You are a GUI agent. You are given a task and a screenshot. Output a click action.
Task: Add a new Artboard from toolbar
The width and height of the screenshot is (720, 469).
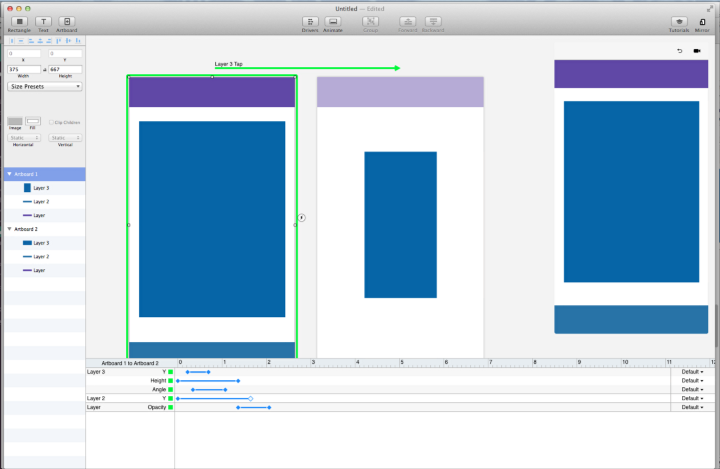pos(67,22)
